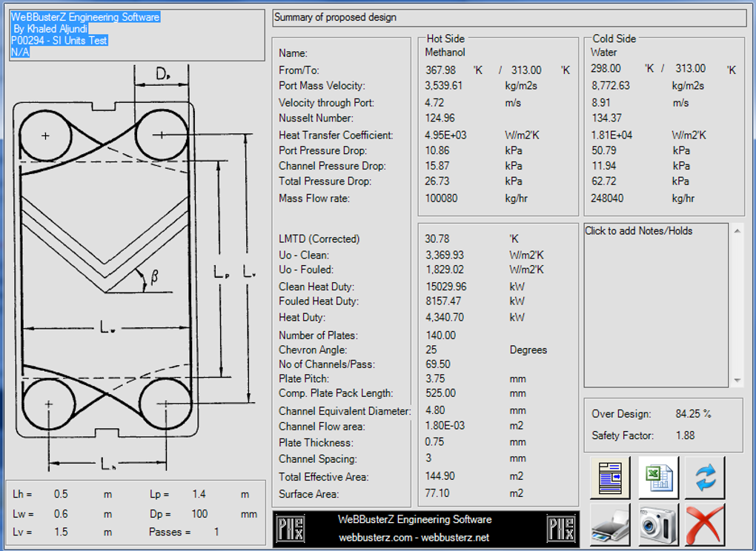This screenshot has height=551, width=756.
Task: Click the Summary of proposed design field
Action: [x=508, y=18]
